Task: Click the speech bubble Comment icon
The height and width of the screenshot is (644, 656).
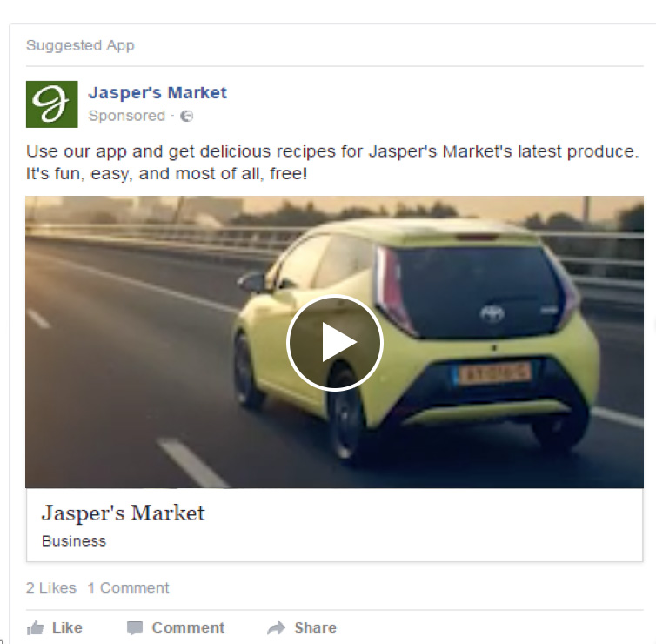Action: click(x=135, y=627)
